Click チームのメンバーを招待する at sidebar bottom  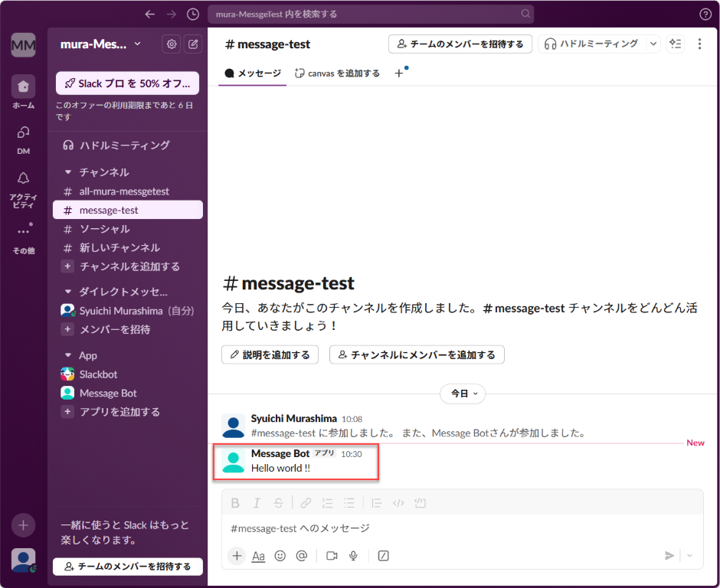click(x=128, y=567)
